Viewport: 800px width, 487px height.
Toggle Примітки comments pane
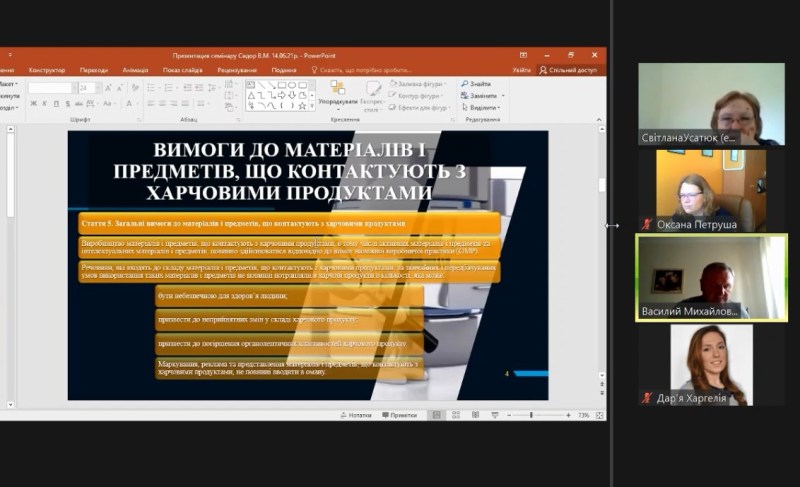point(399,415)
